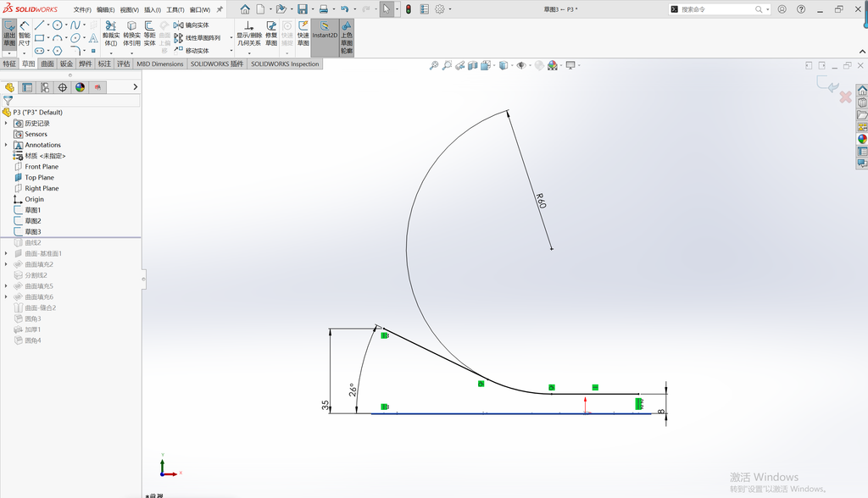Image resolution: width=868 pixels, height=498 pixels.
Task: Open the Exit Sketch dropdown arrow
Action: pyautogui.click(x=9, y=53)
